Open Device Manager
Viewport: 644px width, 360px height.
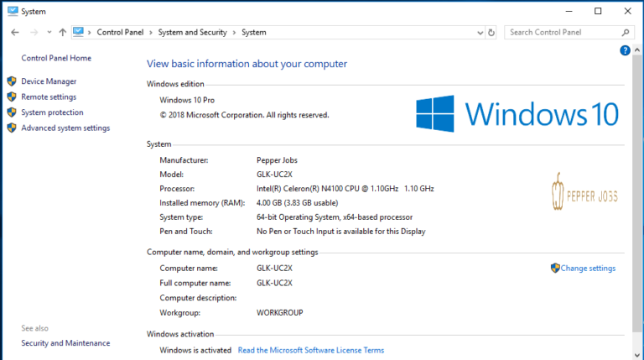(49, 81)
